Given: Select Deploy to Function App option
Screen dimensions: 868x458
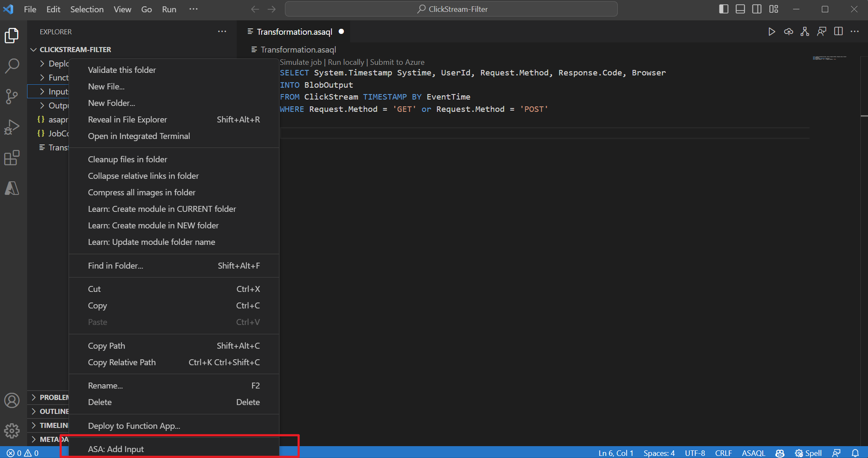Looking at the screenshot, I should coord(133,425).
